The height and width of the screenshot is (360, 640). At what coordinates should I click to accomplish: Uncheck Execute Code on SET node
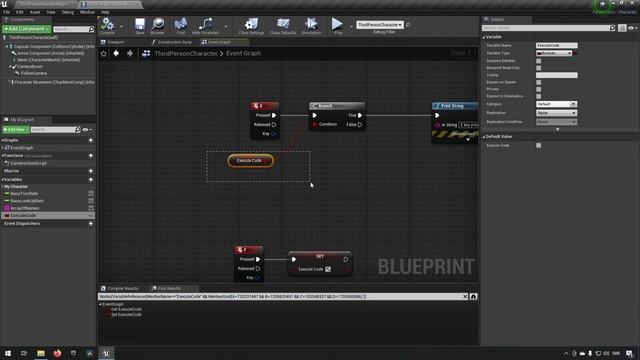pyautogui.click(x=328, y=269)
